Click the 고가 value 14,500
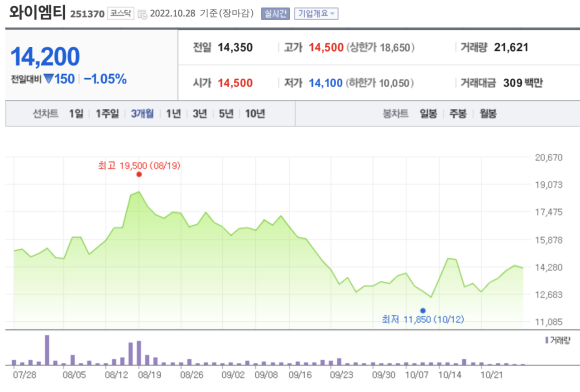580x392 pixels. click(x=326, y=47)
